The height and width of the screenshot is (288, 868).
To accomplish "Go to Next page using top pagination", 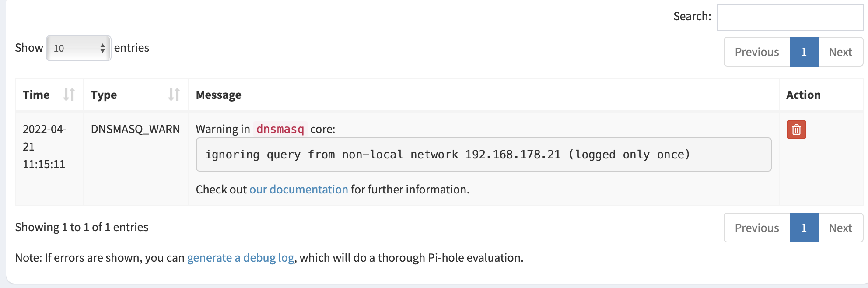I will (x=840, y=52).
